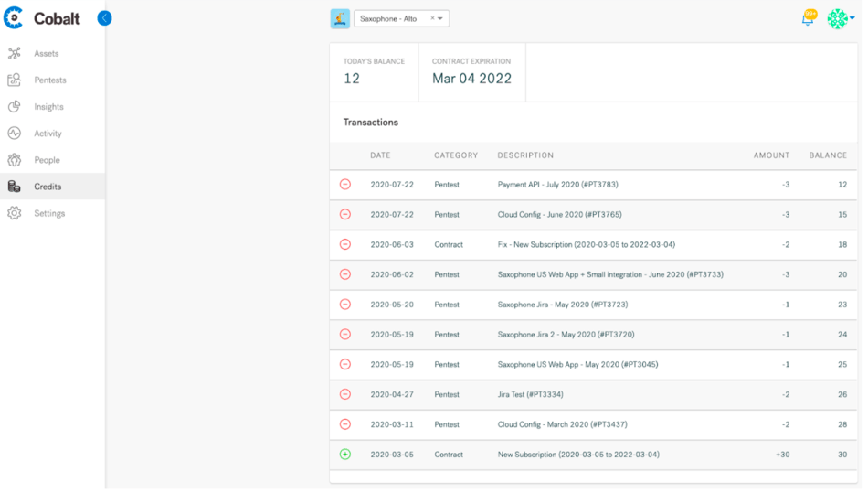Click the Activity pulse icon

pos(15,133)
